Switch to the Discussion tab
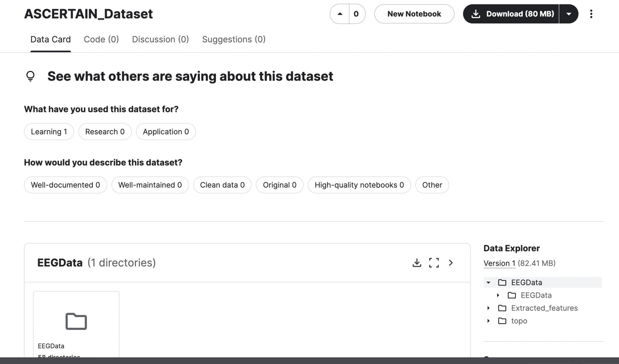This screenshot has height=364, width=619. [x=160, y=39]
